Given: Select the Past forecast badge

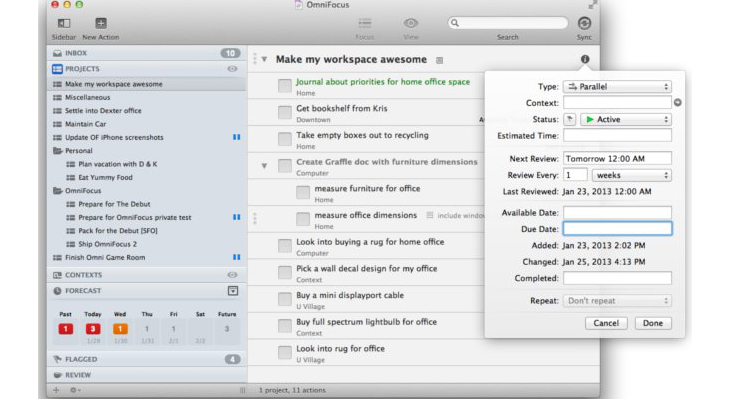Looking at the screenshot, I should [66, 329].
